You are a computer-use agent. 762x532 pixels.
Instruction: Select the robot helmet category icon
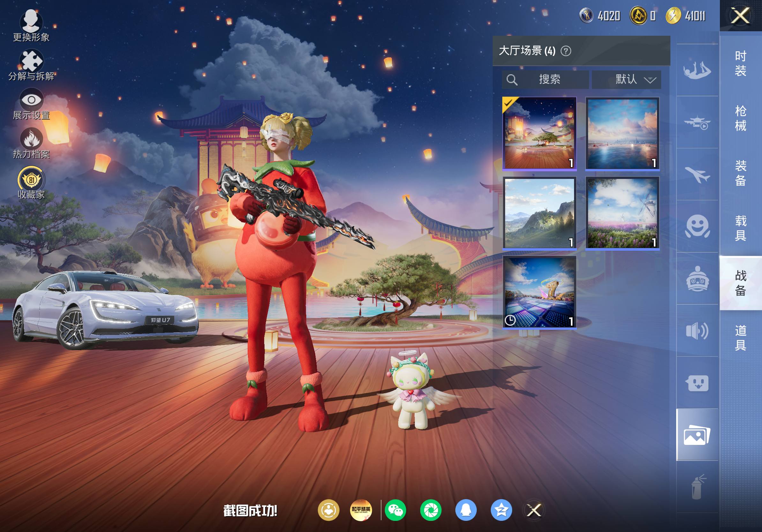(697, 279)
